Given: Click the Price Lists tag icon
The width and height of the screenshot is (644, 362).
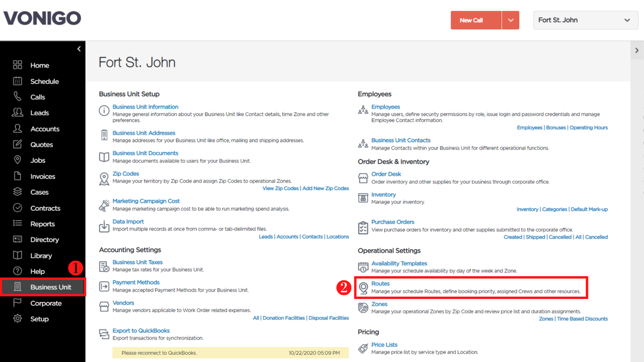Looking at the screenshot, I should click(363, 348).
